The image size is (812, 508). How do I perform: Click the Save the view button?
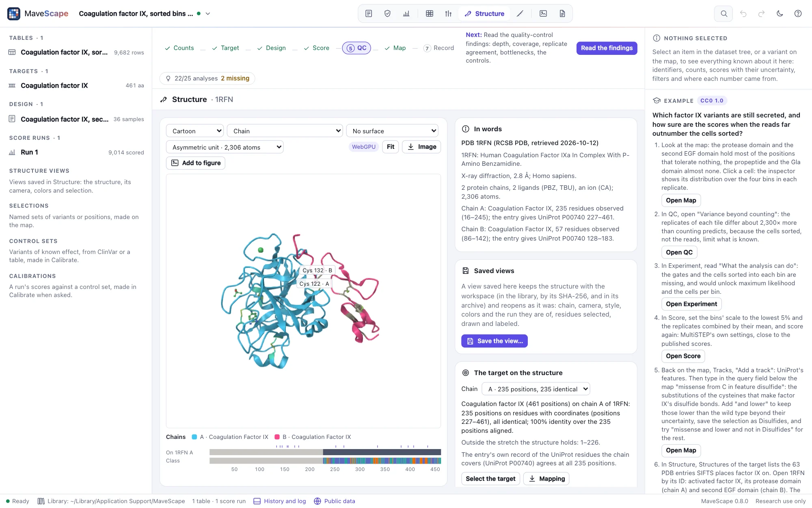[x=495, y=341]
